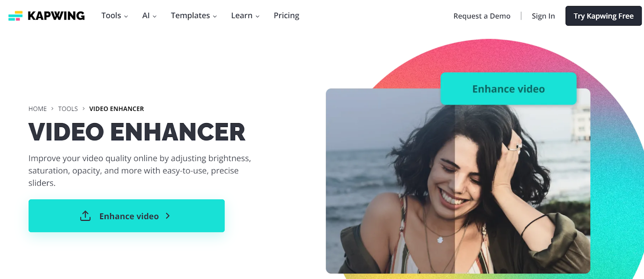This screenshot has height=279, width=644.
Task: Open the Learn menu
Action: (246, 16)
